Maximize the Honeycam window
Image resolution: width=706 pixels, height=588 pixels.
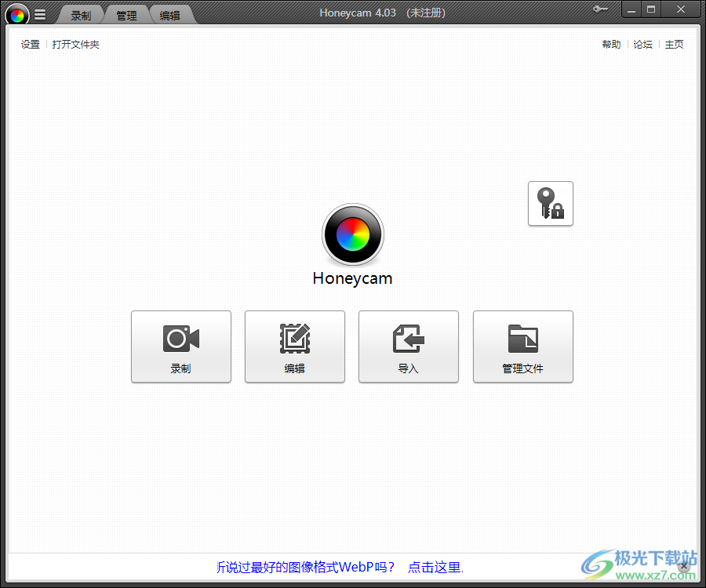651,9
